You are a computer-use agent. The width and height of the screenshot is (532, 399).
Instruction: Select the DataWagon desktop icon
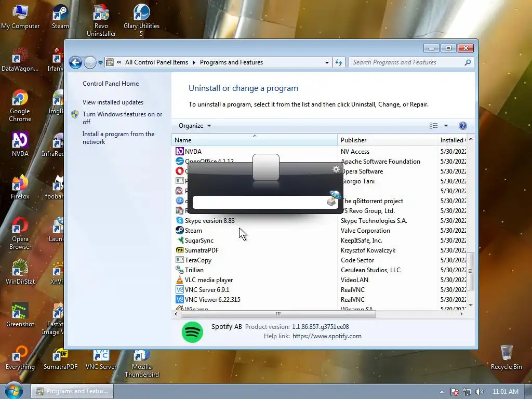pyautogui.click(x=20, y=59)
